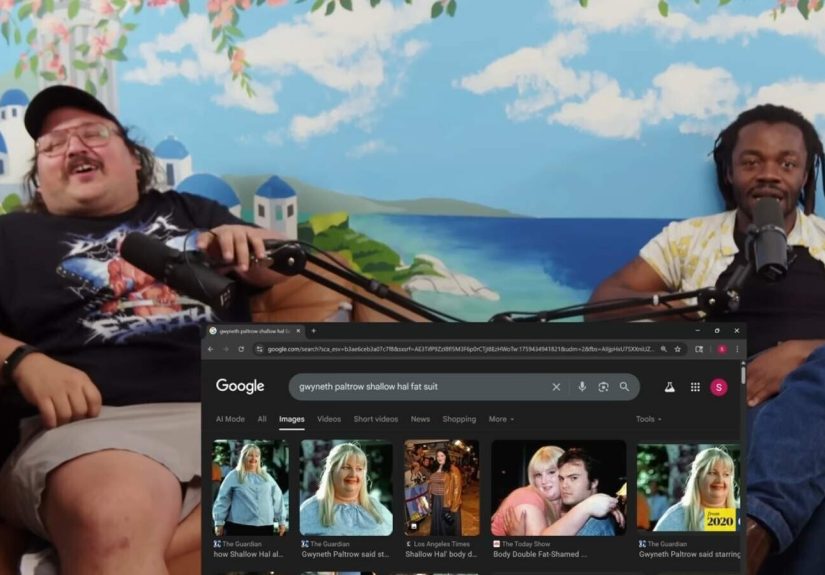The width and height of the screenshot is (825, 575).
Task: Open the Google account S avatar
Action: 719,387
